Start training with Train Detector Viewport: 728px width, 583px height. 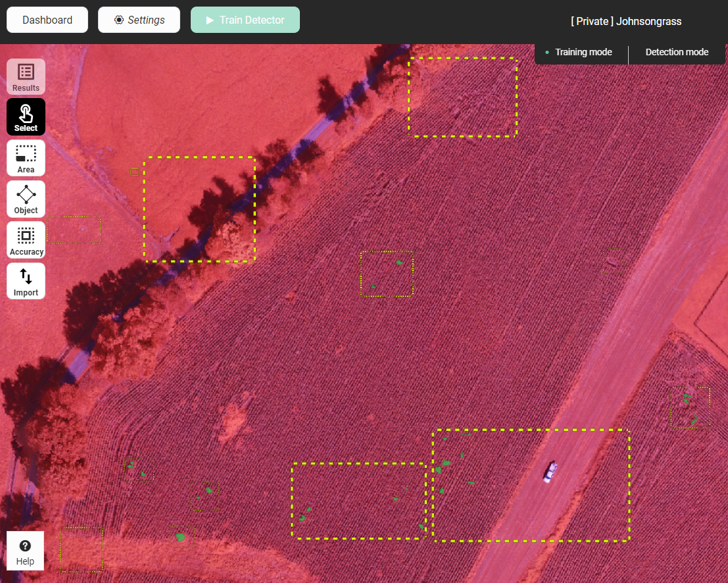tap(245, 20)
